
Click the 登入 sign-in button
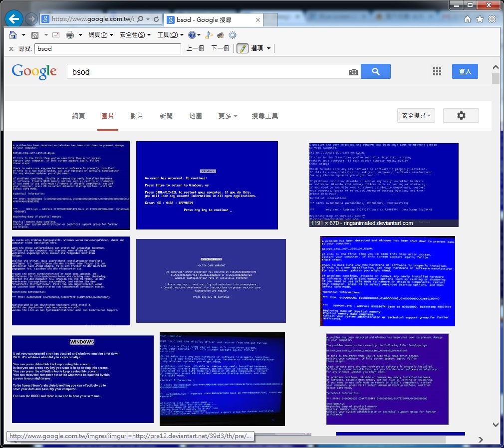pyautogui.click(x=465, y=71)
